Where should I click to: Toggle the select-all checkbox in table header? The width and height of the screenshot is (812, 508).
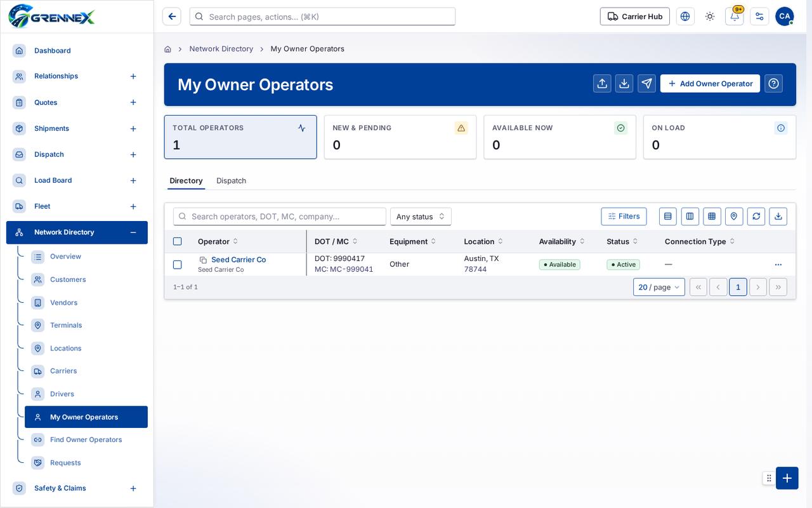(x=178, y=241)
